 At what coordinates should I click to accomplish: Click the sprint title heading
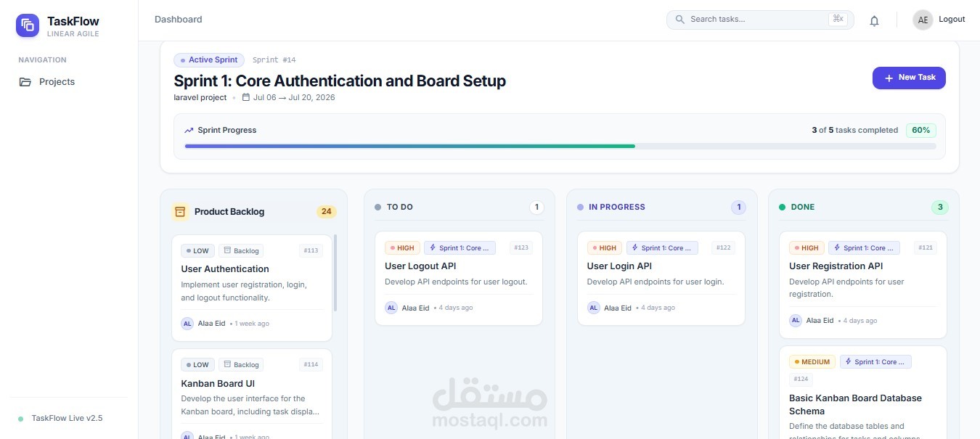(340, 81)
